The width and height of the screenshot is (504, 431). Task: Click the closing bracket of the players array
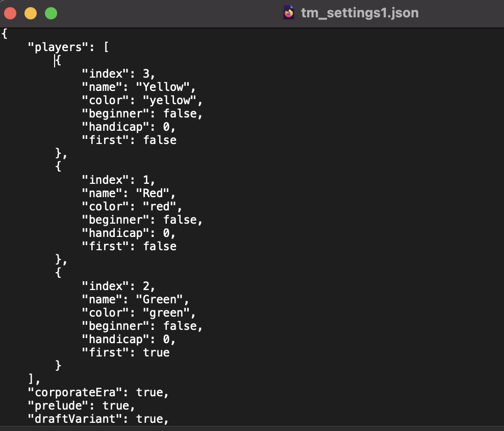31,379
